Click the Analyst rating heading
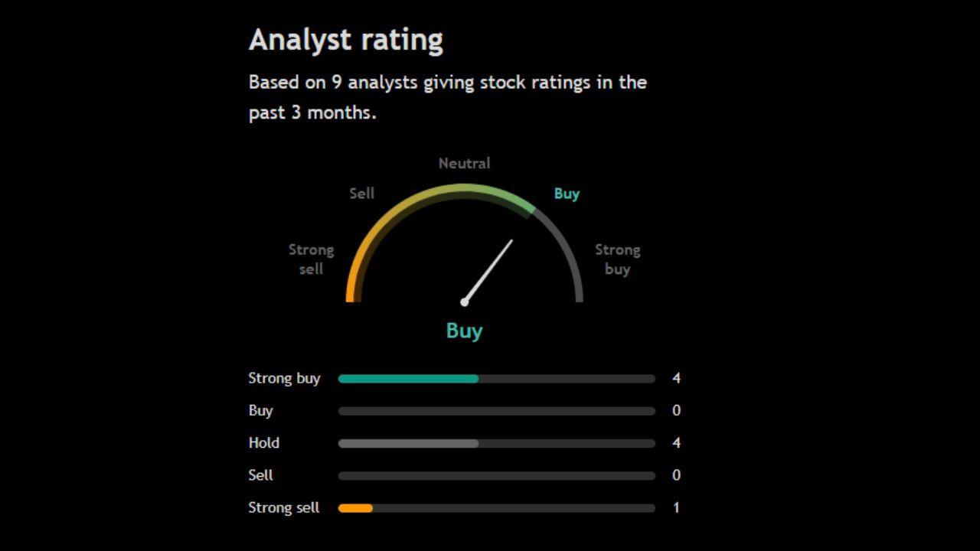This screenshot has width=980, height=551. (x=346, y=40)
